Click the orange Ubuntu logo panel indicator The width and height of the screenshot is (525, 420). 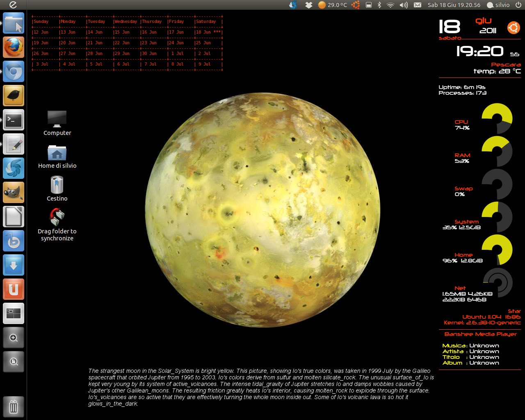click(356, 5)
